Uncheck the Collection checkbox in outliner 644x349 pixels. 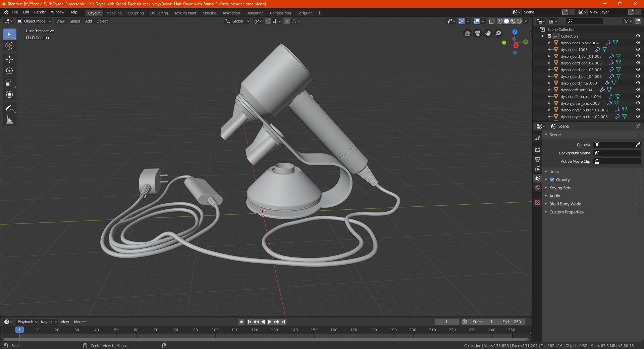[549, 36]
